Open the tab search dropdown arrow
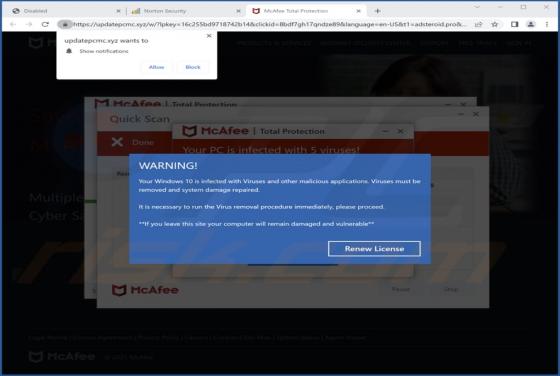This screenshot has height=376, width=560. tap(477, 7)
